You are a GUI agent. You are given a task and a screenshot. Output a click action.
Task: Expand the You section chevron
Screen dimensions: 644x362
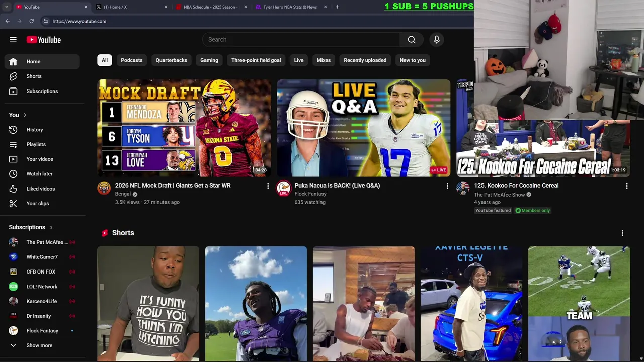point(25,115)
